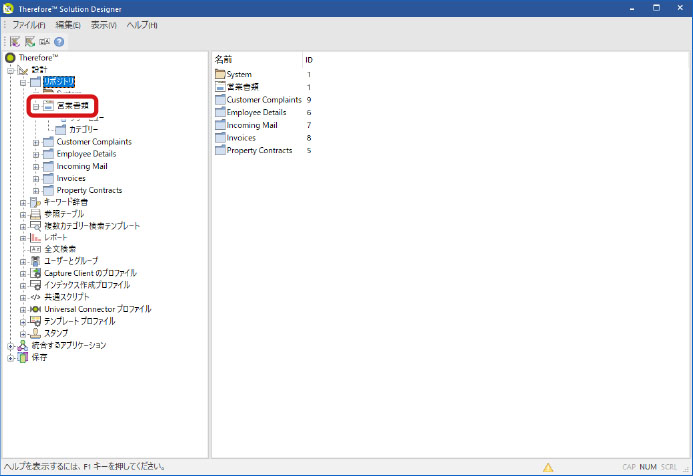Open the 表示 menu
The width and height of the screenshot is (693, 476).
(103, 24)
